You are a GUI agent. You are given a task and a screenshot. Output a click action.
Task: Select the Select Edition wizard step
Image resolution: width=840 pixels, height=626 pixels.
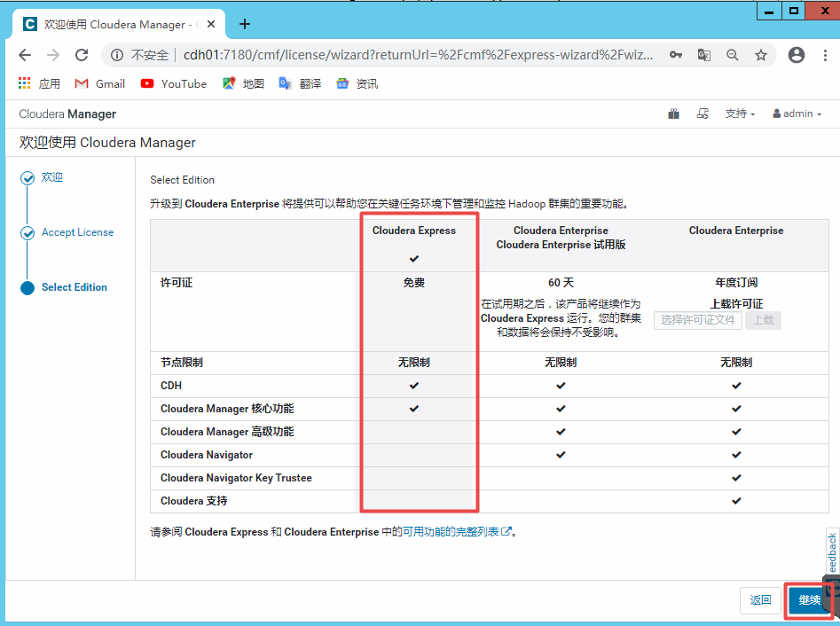click(75, 287)
